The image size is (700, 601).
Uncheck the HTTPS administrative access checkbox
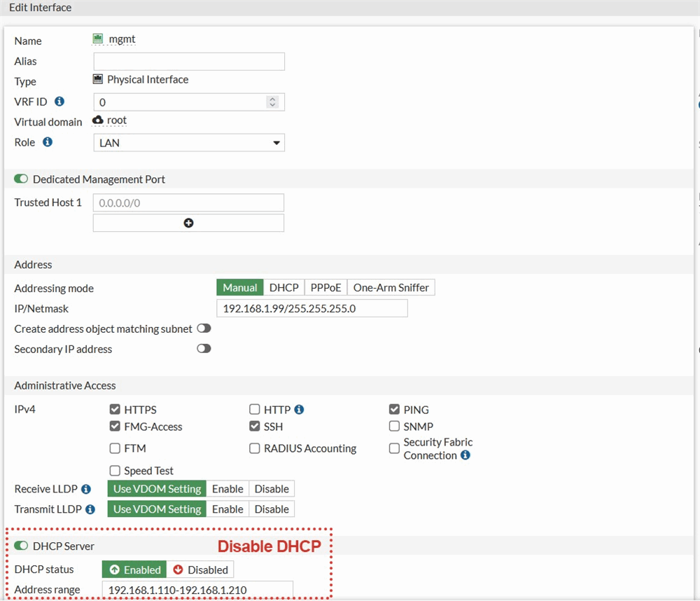tap(115, 410)
